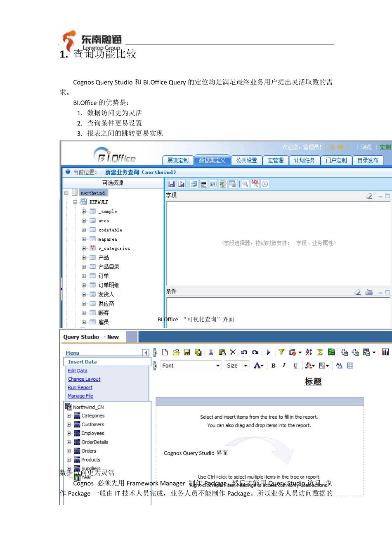Open the 目录发布 tab in BI.Office
The image size is (392, 555).
click(368, 160)
